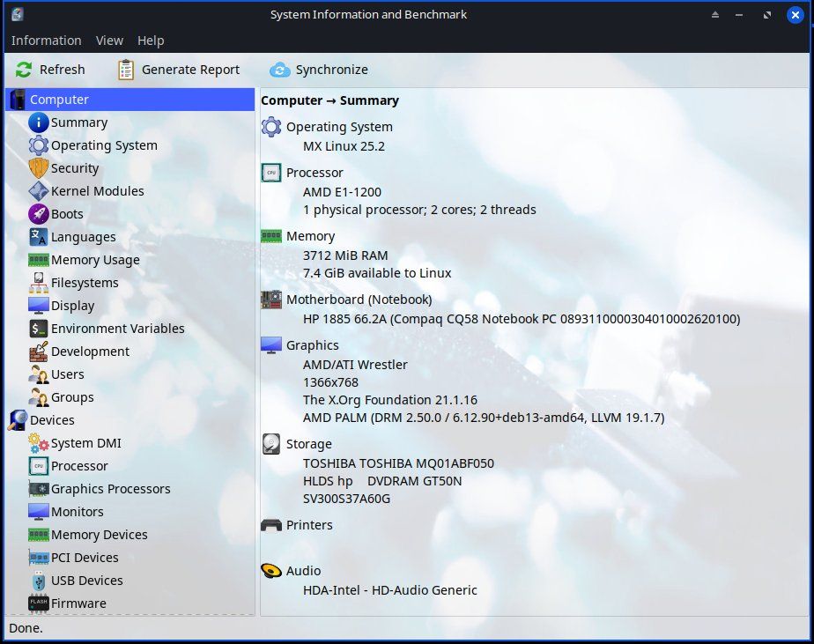
Task: Select the Computer category in the tree
Action: [129, 100]
